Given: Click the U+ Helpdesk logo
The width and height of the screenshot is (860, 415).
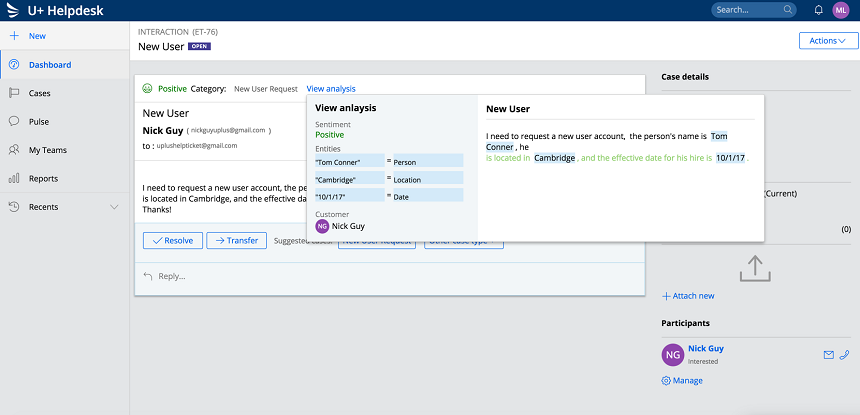Looking at the screenshot, I should click(x=14, y=10).
